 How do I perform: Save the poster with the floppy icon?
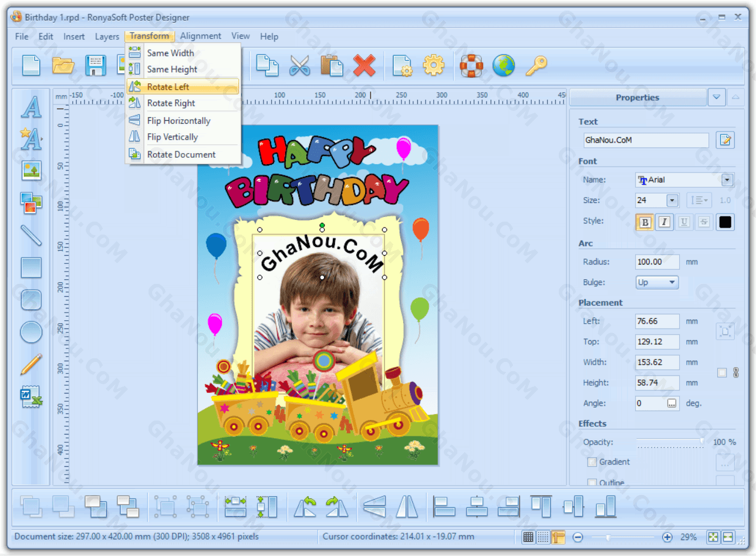pyautogui.click(x=96, y=65)
